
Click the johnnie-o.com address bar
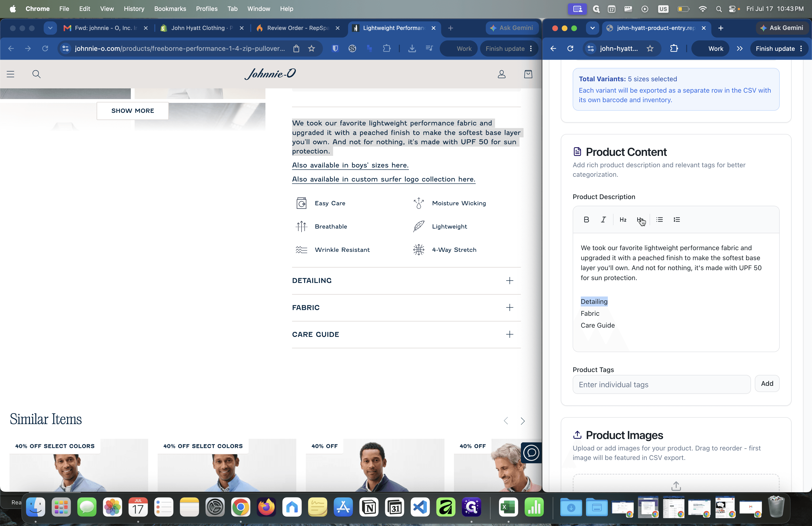[180, 48]
